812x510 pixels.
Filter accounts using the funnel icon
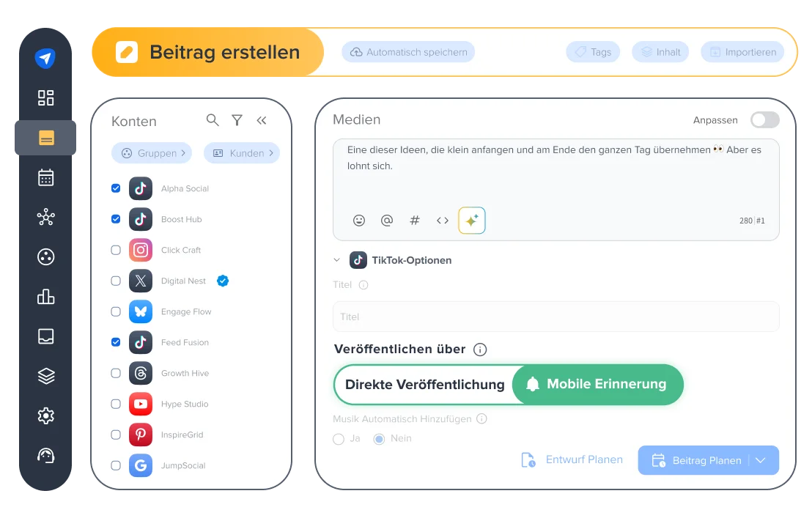coord(237,120)
